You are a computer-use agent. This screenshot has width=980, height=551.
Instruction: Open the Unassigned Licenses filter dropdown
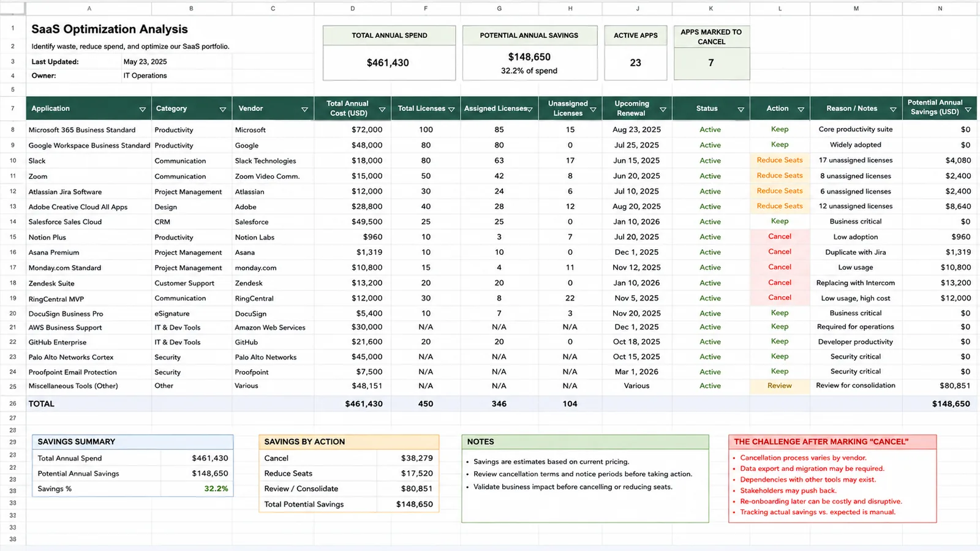click(593, 110)
